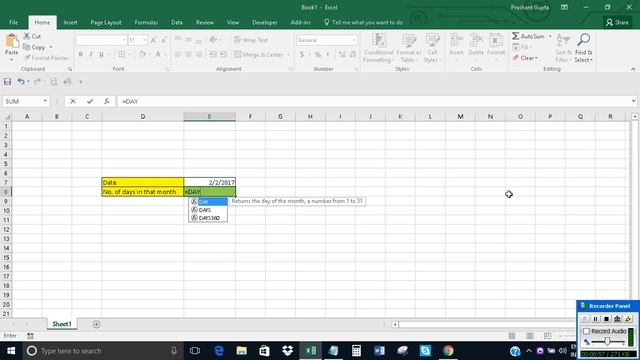The width and height of the screenshot is (640, 360).
Task: Switch to the Insert ribbon tab
Action: [70, 22]
